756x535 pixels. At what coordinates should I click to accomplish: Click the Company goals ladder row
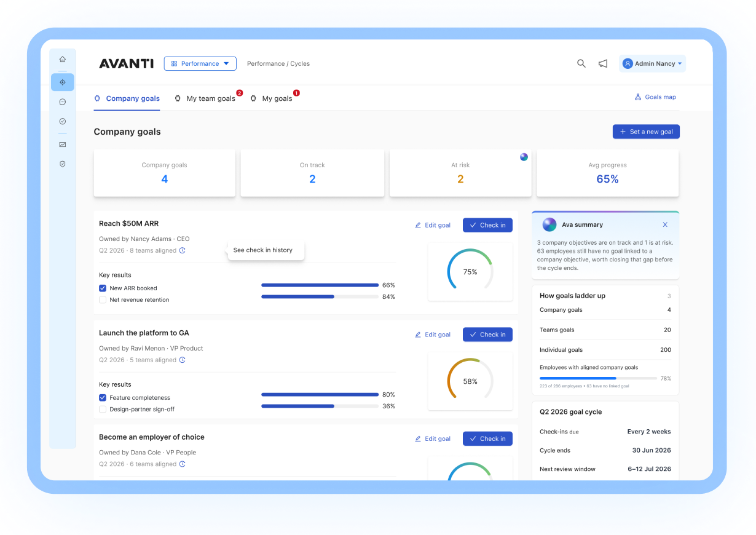[605, 310]
